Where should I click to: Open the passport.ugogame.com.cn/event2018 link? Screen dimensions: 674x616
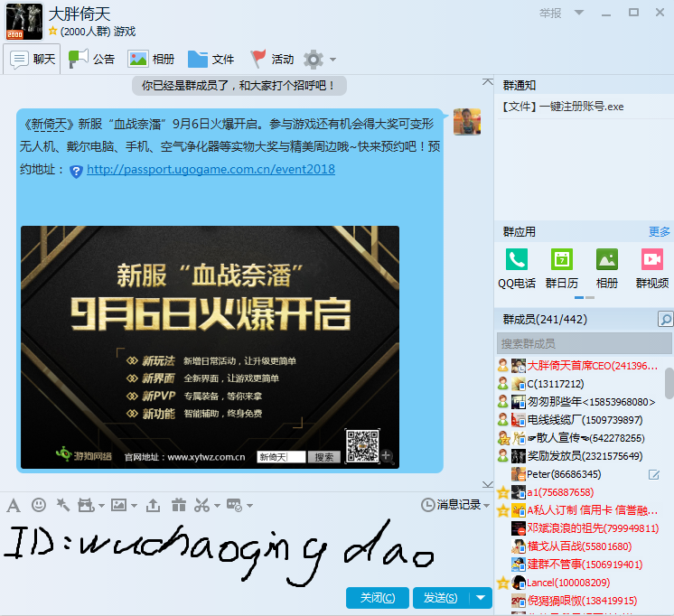pyautogui.click(x=211, y=170)
